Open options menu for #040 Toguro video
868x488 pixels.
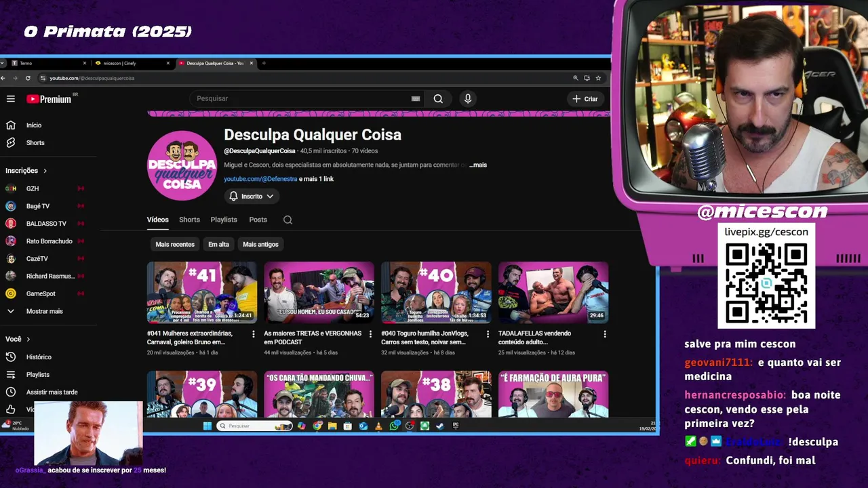(x=488, y=334)
